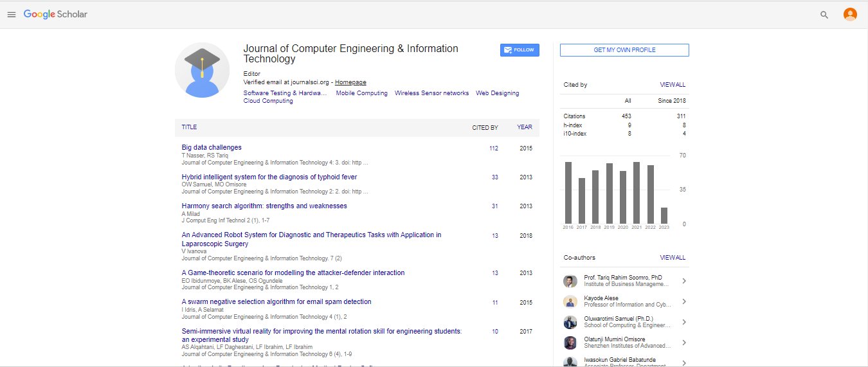The width and height of the screenshot is (868, 367).
Task: Click Kayode Alese's profile photo
Action: click(570, 301)
